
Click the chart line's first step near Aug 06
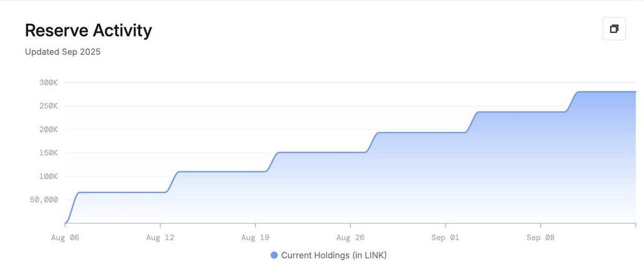click(72, 207)
